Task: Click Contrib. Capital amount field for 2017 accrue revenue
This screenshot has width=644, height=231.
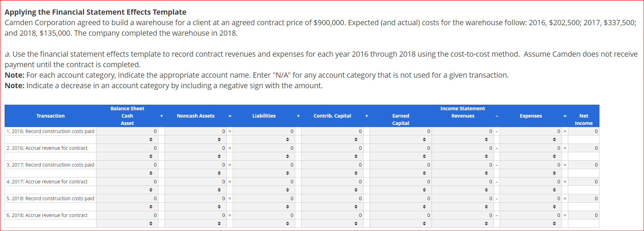Action: point(332,182)
